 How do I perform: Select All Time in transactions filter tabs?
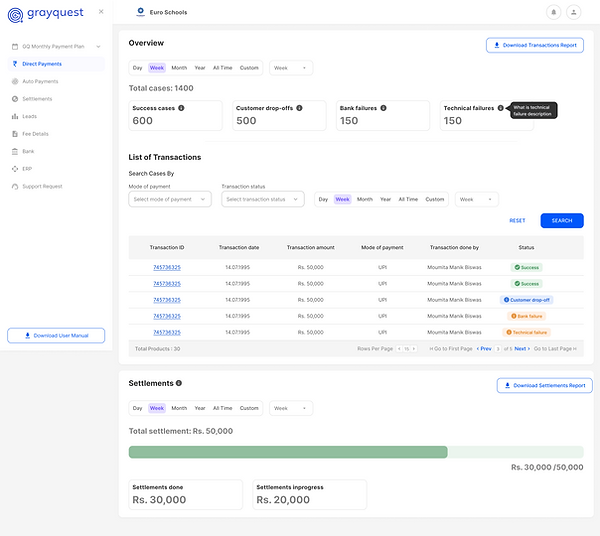pyautogui.click(x=408, y=199)
